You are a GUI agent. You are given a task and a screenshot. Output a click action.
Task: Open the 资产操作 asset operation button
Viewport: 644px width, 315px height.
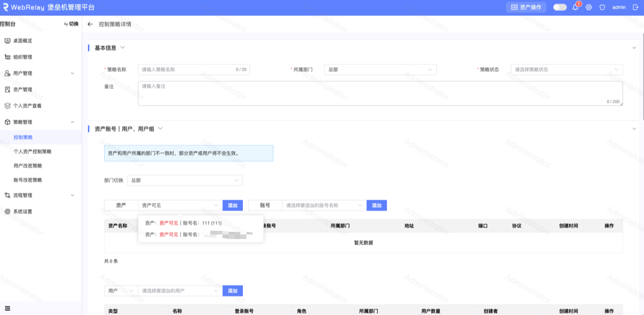(x=526, y=7)
